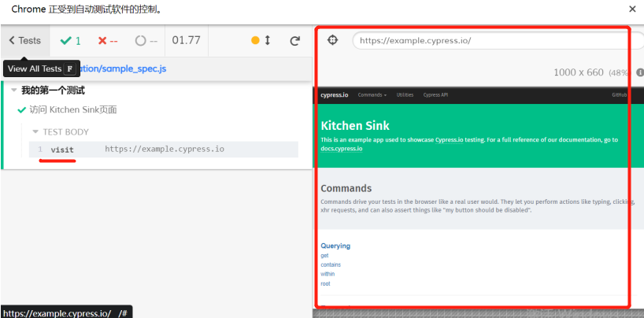Go back to the Tests list
Viewport: 644px width, 318px height.
[25, 41]
